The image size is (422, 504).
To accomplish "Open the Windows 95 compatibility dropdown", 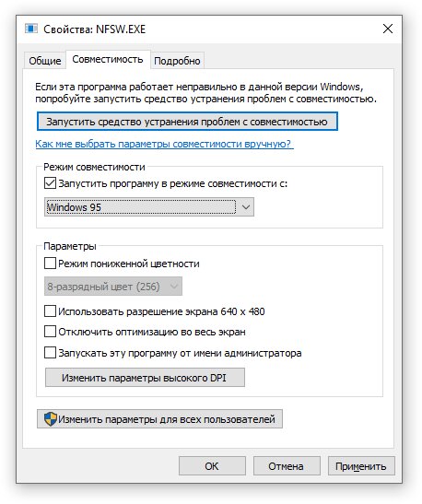I will [x=149, y=207].
